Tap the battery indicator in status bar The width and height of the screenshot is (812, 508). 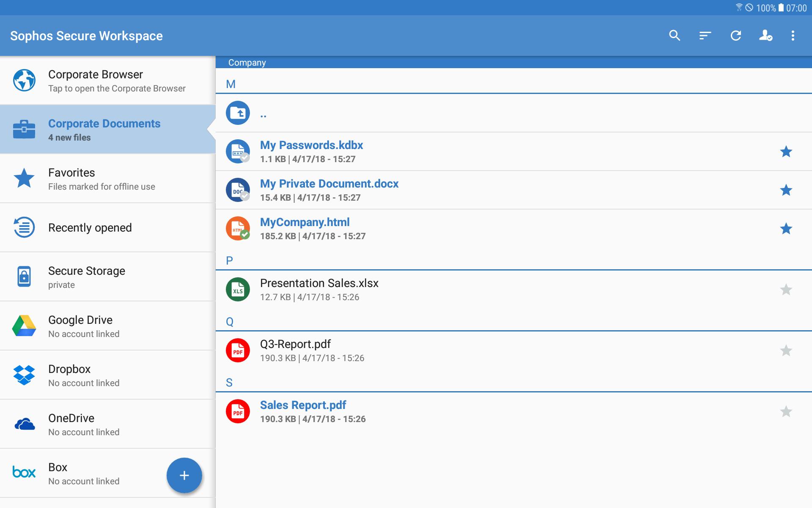(781, 8)
